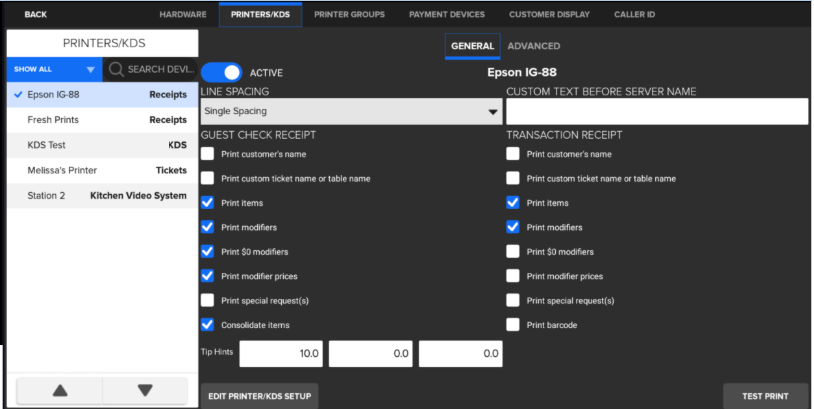Go to the Payment Devices tab
The width and height of the screenshot is (814, 409).
tap(446, 14)
